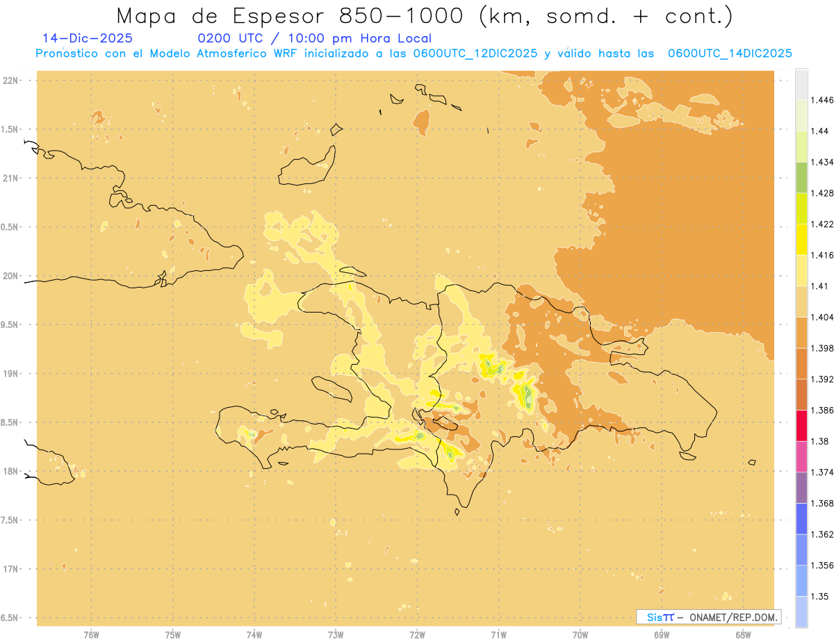Image resolution: width=834 pixels, height=644 pixels.
Task: Click the "1.428" colorbar value
Action: (821, 193)
